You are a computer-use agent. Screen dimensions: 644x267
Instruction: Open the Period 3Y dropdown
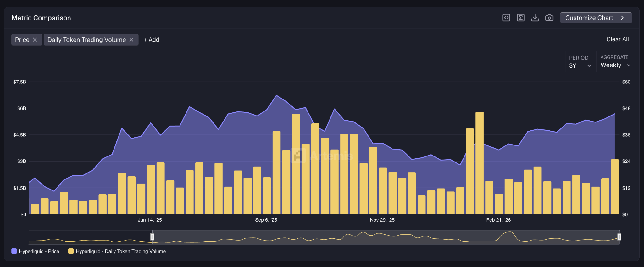click(x=580, y=62)
